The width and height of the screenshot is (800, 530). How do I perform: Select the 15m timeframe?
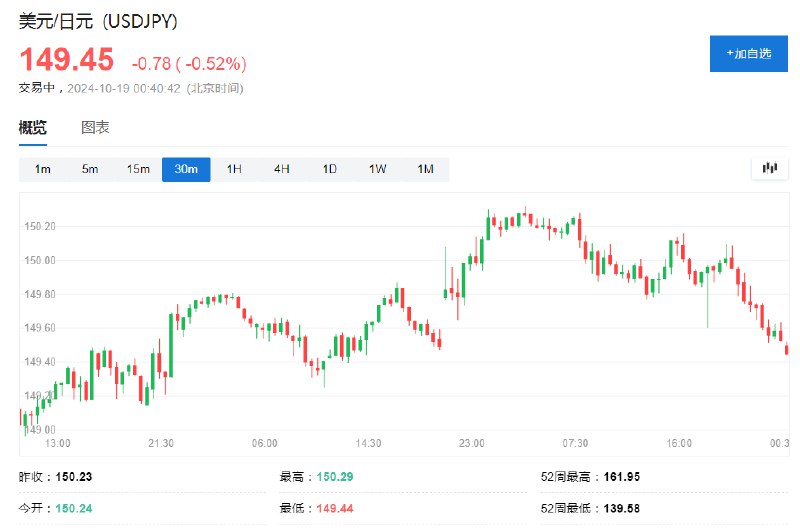[138, 169]
